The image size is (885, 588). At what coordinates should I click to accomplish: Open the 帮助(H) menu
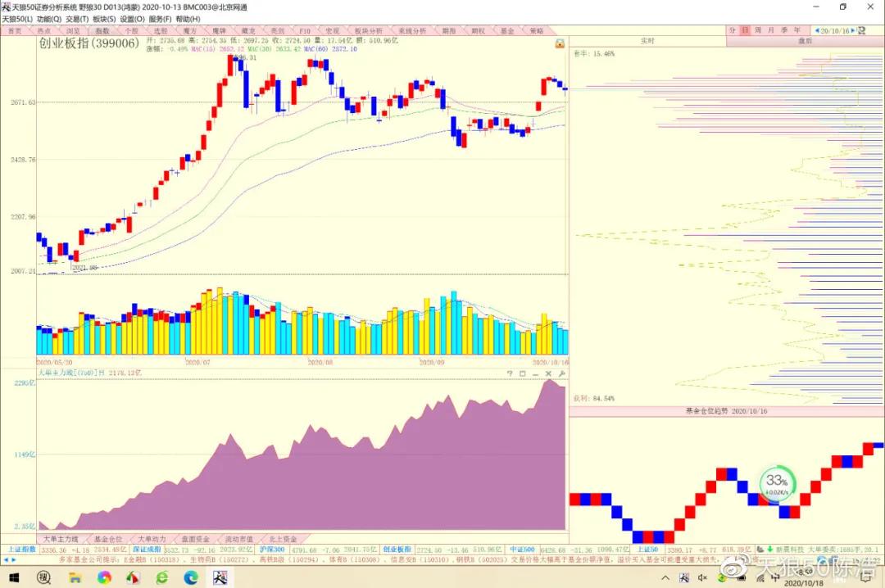pyautogui.click(x=188, y=19)
